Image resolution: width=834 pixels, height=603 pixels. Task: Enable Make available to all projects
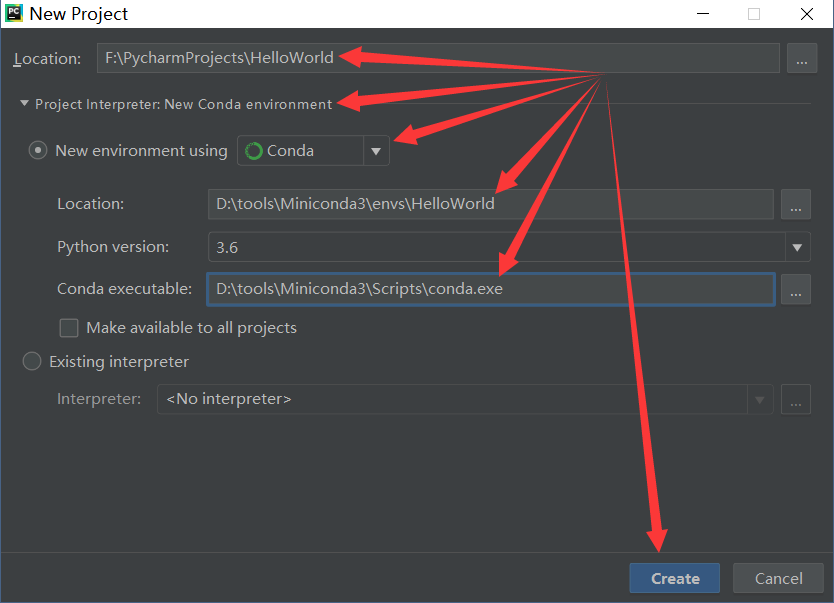click(68, 327)
